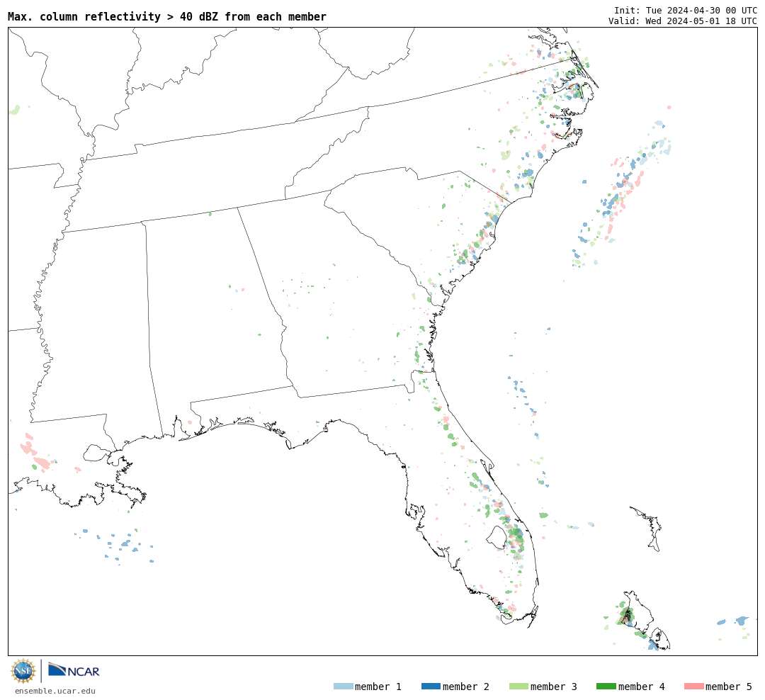
Task: Select the 'member 2' legend label
Action: [x=466, y=687]
